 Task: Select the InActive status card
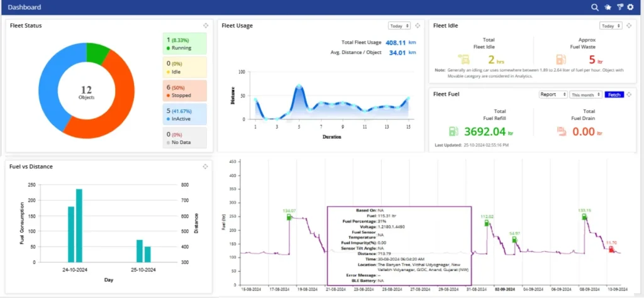coord(185,114)
